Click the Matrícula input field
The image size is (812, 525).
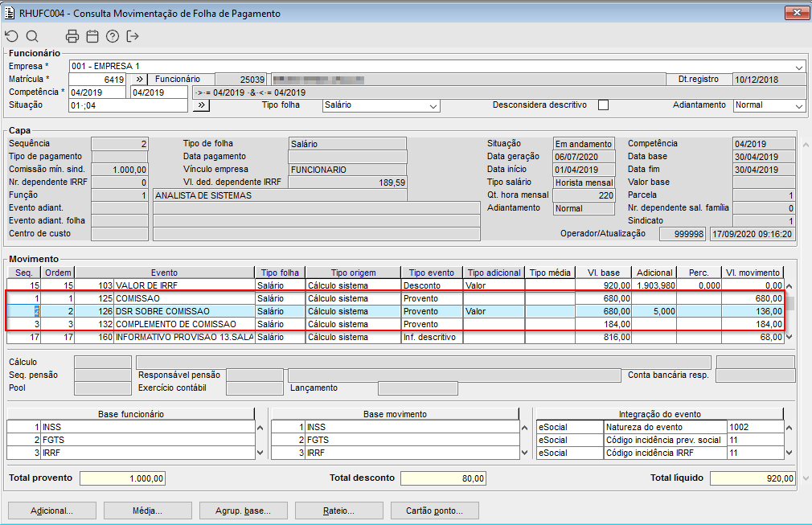coord(97,80)
